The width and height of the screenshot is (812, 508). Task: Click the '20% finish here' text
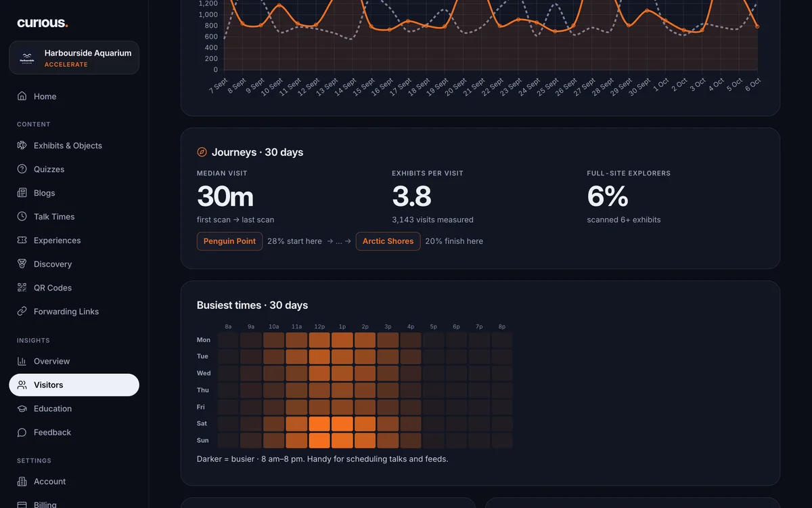[454, 241]
